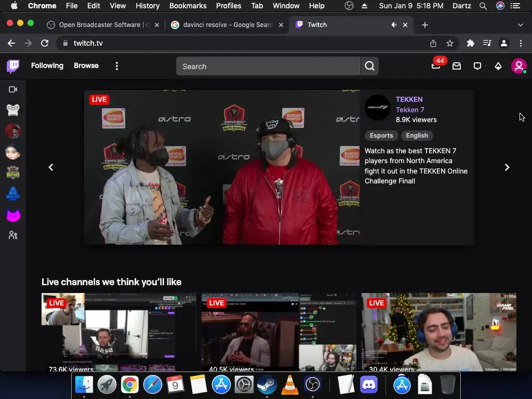Open Chrome profile person icon
Screen dimensions: 532x399
coord(504,43)
